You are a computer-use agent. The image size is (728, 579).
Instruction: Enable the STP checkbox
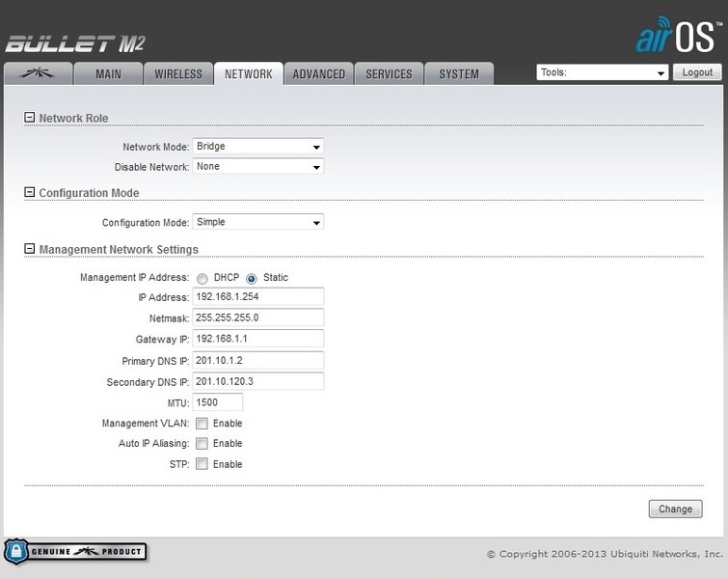coord(202,464)
